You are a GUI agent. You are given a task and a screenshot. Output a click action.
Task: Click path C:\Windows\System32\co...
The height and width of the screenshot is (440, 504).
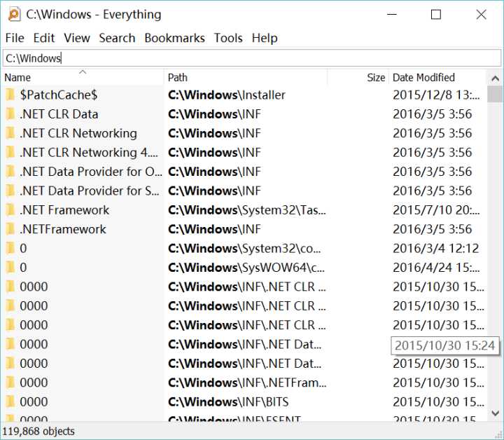pos(244,248)
